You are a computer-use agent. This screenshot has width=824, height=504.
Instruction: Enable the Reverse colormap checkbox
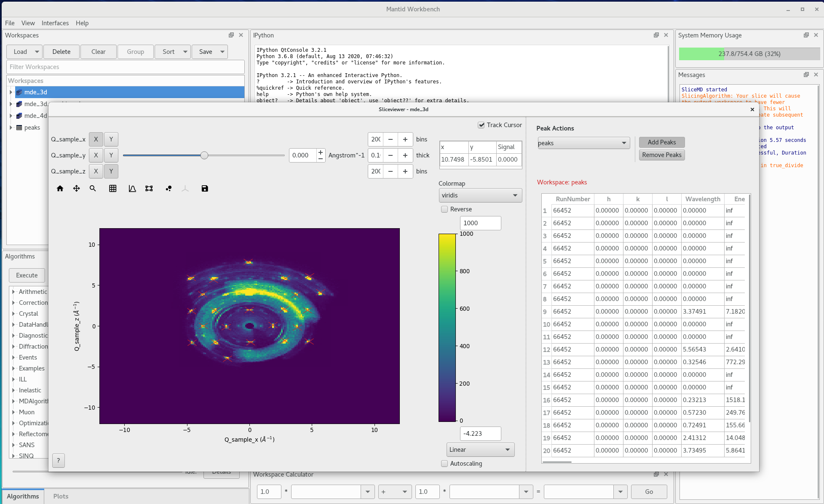(444, 209)
